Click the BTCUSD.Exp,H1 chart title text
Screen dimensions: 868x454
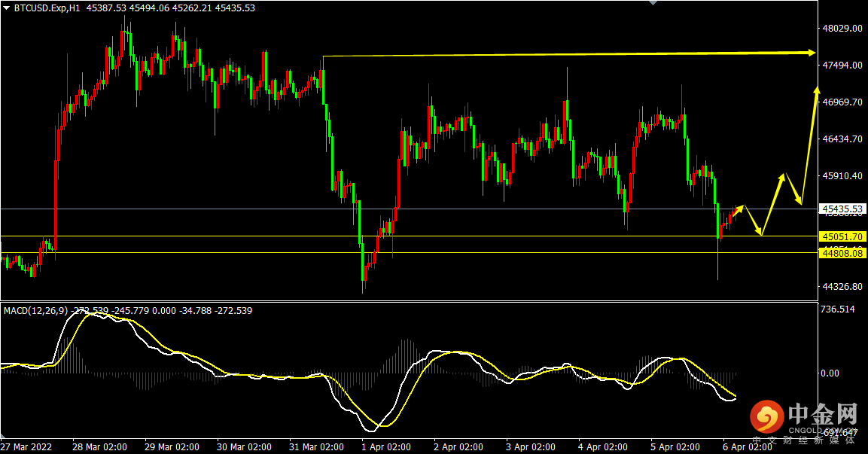pyautogui.click(x=47, y=8)
